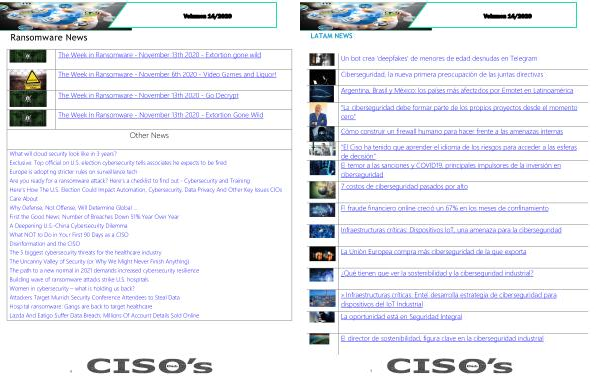Screen dimensions: 600x388
Task: Open 'El director de sostenibilidad' link
Action: (442, 339)
